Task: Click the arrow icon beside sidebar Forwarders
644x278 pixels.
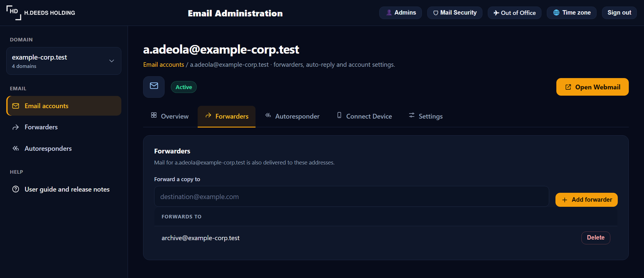Action: pos(16,127)
